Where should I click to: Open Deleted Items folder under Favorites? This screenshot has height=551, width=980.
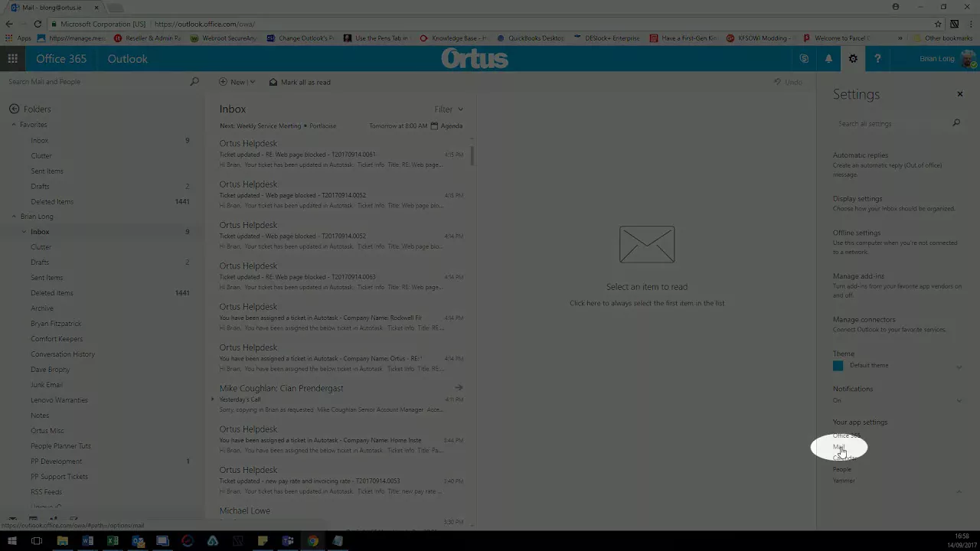coord(52,201)
